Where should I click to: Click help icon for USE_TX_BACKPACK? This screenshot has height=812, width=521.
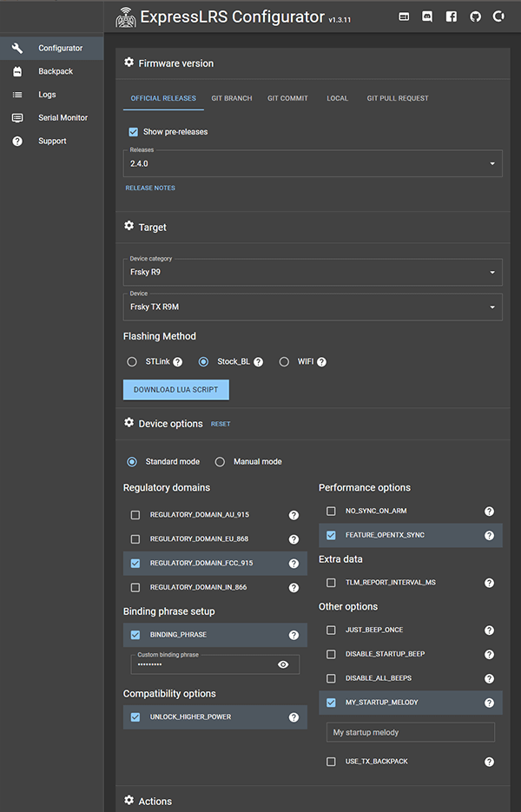pos(489,762)
